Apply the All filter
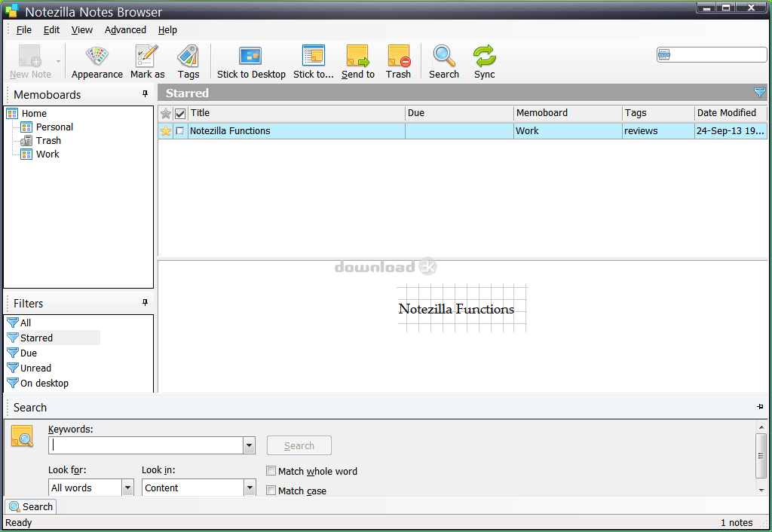Viewport: 772px width, 532px height. click(x=26, y=323)
